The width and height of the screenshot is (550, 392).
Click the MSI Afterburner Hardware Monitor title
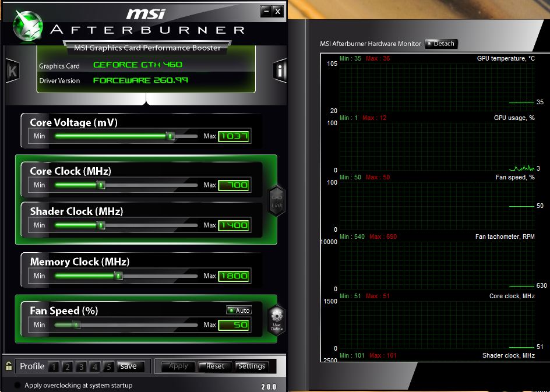tap(371, 44)
